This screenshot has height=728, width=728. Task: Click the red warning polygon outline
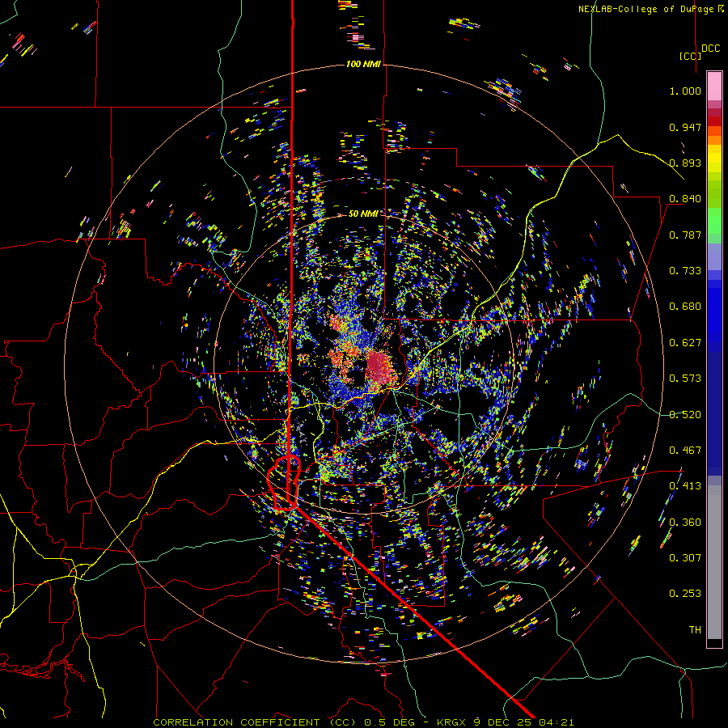[x=284, y=483]
